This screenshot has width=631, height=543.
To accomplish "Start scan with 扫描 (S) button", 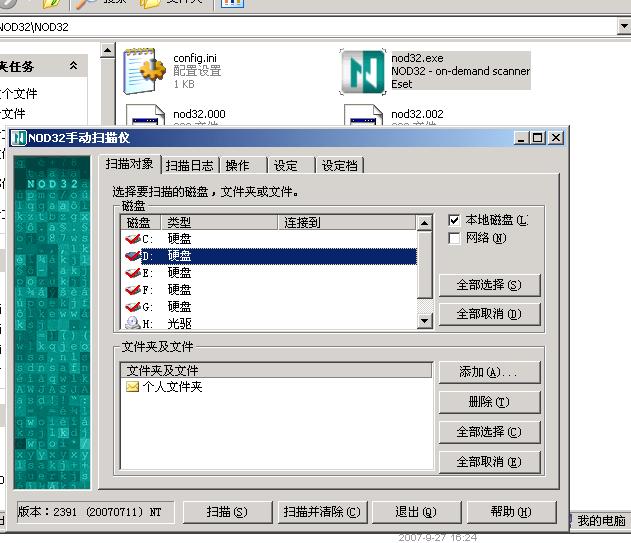I will [227, 512].
